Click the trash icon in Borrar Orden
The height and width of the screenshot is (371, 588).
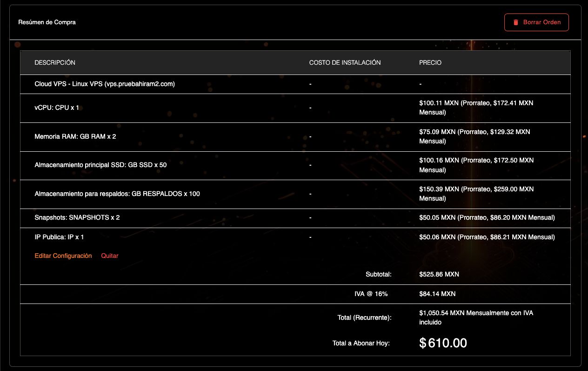[515, 22]
